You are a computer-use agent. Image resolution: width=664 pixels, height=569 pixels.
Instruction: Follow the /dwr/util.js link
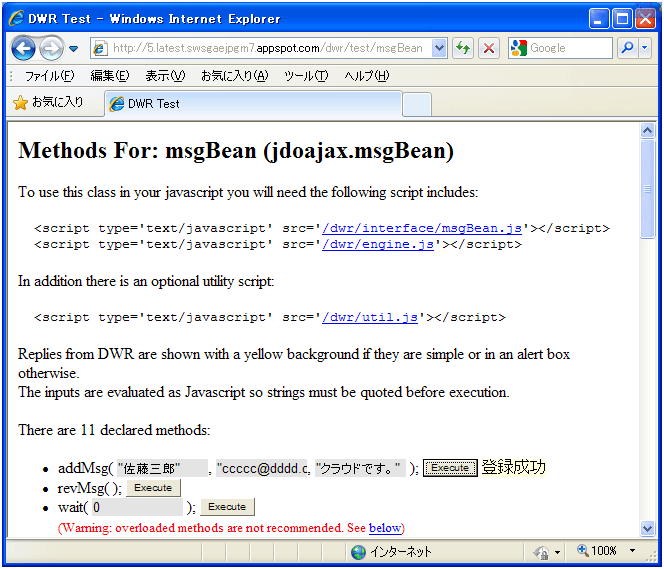pyautogui.click(x=370, y=318)
